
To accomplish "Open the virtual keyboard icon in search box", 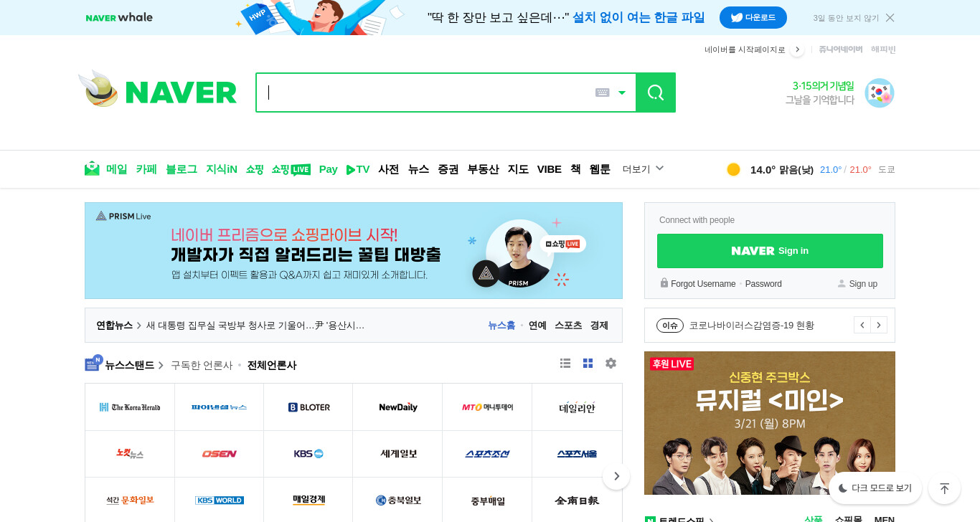I will click(603, 92).
